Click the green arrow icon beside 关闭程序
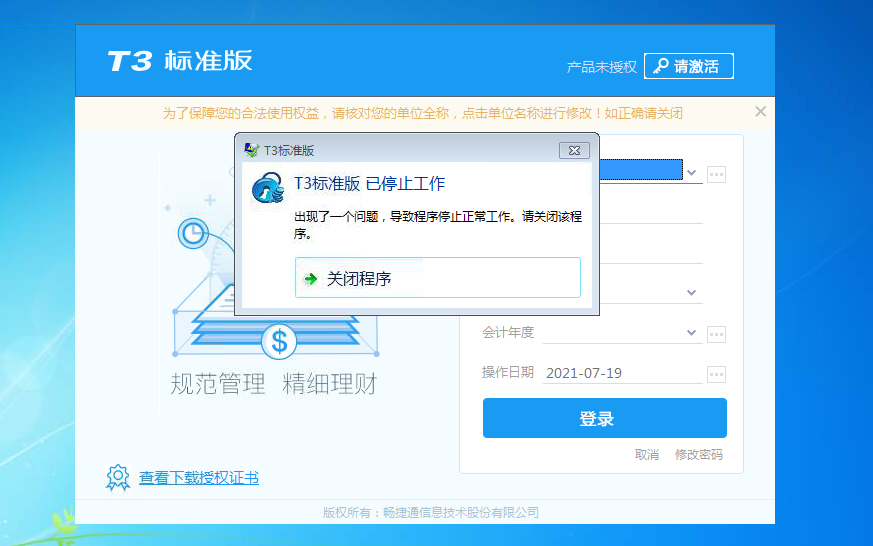This screenshot has height=546, width=873. [310, 279]
